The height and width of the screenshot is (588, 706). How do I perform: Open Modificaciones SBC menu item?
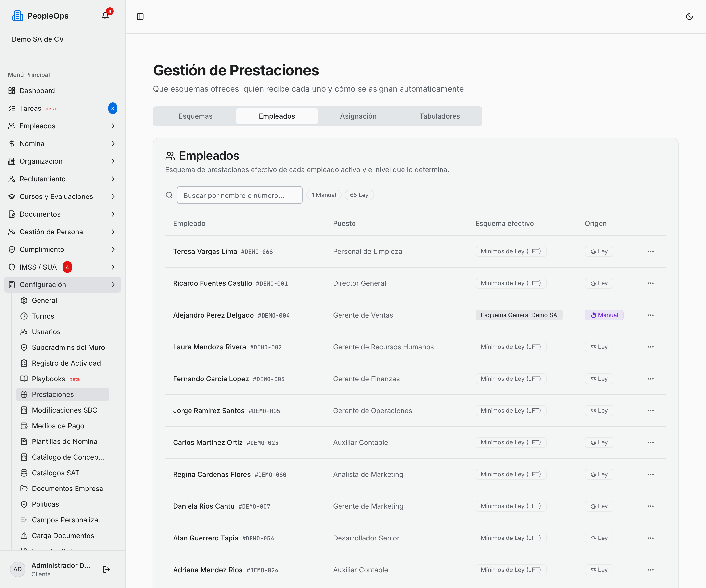[x=63, y=410]
